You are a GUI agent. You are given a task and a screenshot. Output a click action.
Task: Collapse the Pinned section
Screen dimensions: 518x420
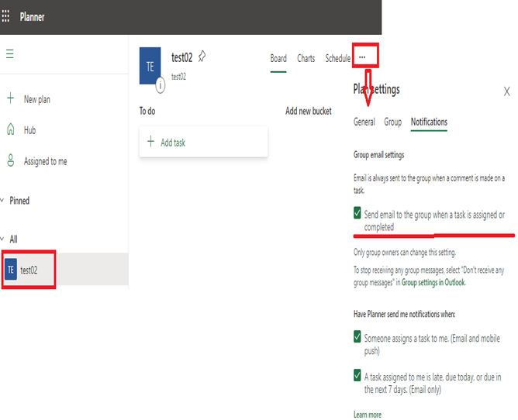click(x=2, y=200)
